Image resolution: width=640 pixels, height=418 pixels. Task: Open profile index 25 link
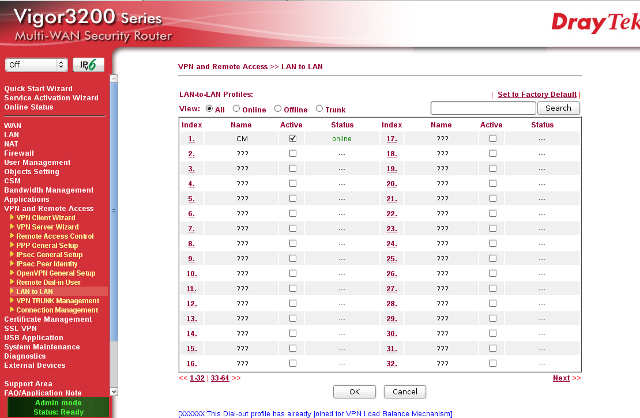[392, 259]
